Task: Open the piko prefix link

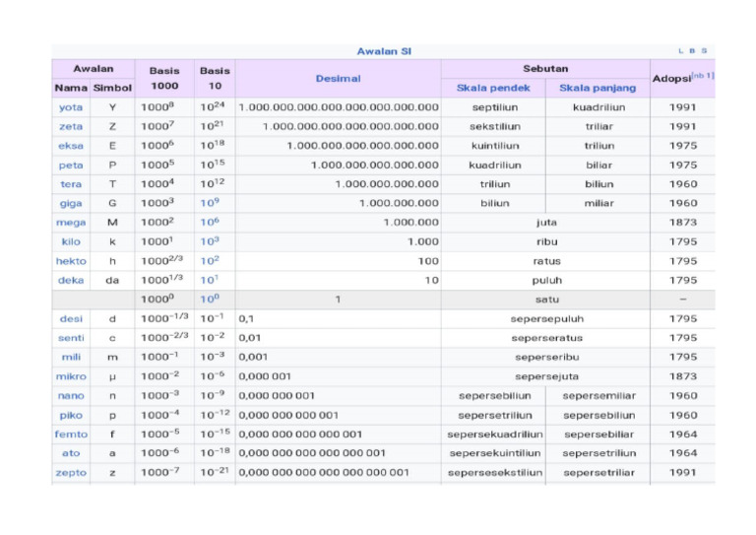Action: [71, 416]
